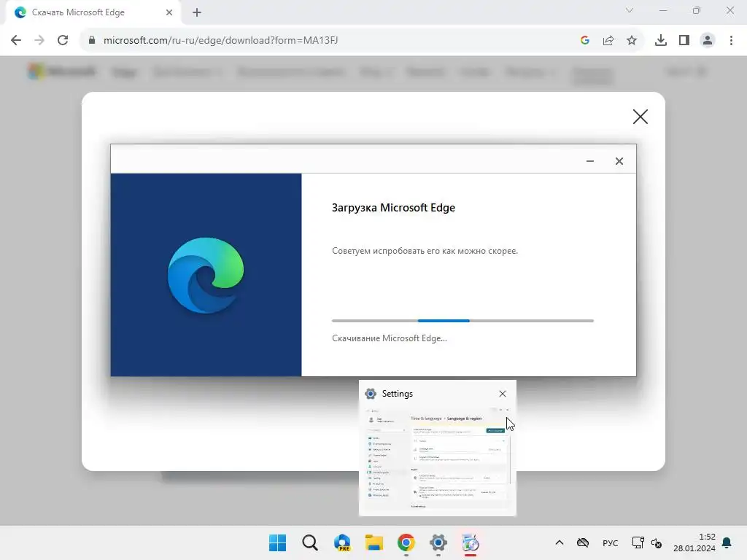Close the Settings taskbar preview
747x560 pixels.
[502, 394]
